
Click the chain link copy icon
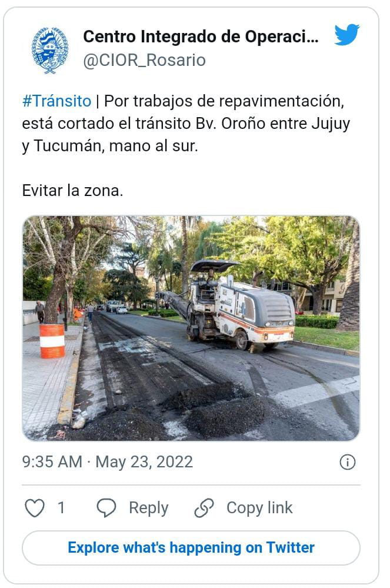204,508
